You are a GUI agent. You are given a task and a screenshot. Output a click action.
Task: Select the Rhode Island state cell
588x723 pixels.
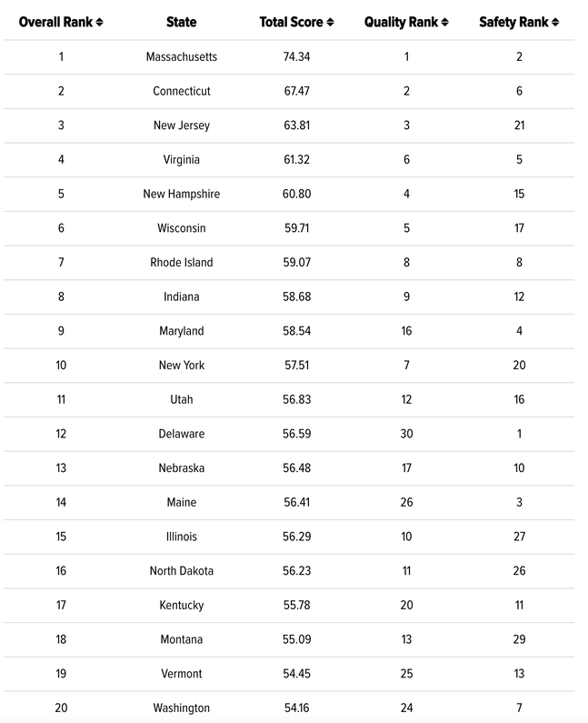pyautogui.click(x=182, y=262)
